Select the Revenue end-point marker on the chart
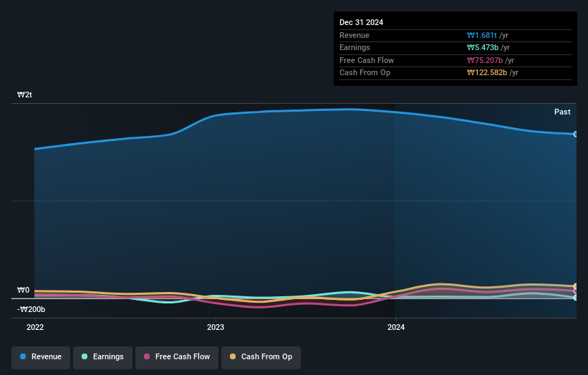This screenshot has height=375, width=588. 576,134
